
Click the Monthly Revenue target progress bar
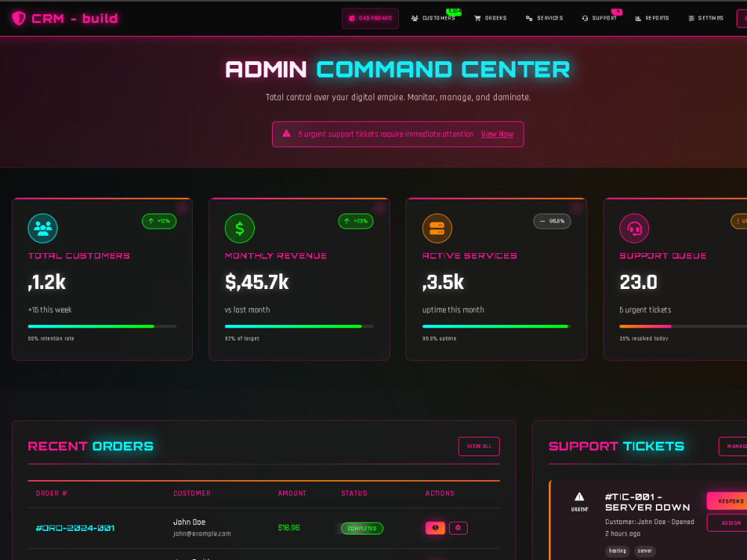coord(299,326)
